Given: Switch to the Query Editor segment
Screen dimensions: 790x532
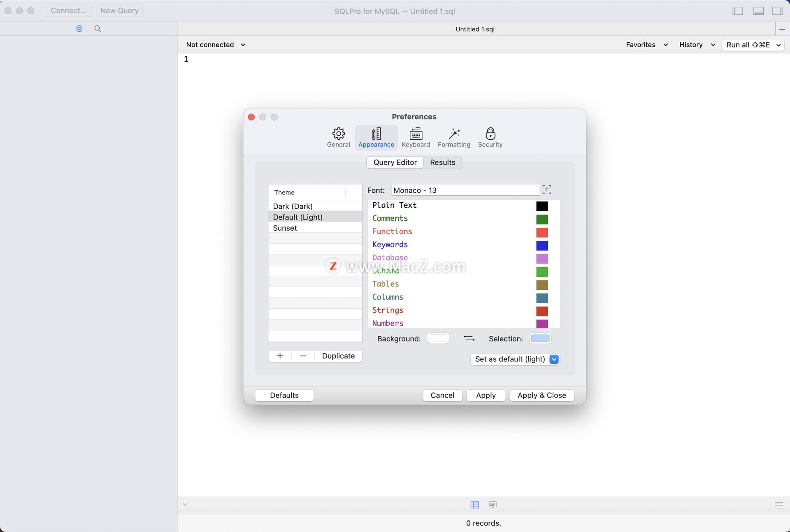Looking at the screenshot, I should [395, 162].
